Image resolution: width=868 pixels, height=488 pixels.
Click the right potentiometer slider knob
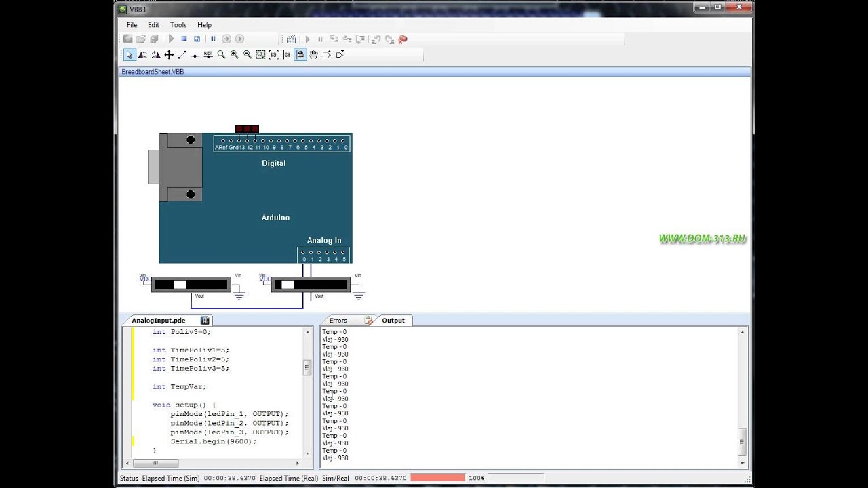coord(288,285)
